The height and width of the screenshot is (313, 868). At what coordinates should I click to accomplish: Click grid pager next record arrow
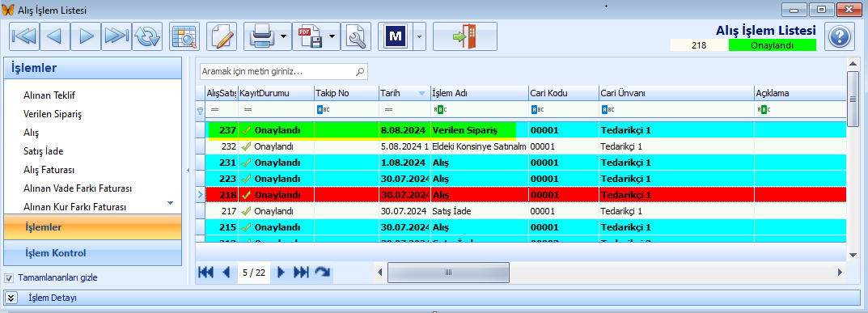pyautogui.click(x=281, y=272)
